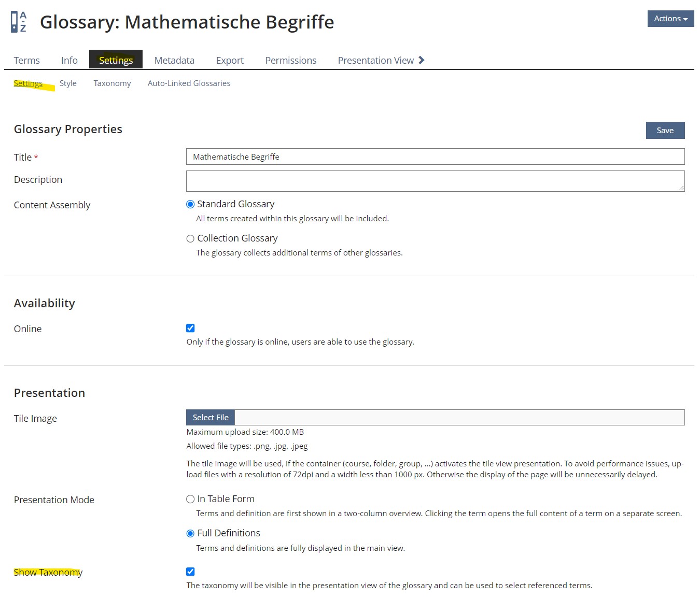The width and height of the screenshot is (700, 598).
Task: Click the Save button
Action: click(x=665, y=131)
